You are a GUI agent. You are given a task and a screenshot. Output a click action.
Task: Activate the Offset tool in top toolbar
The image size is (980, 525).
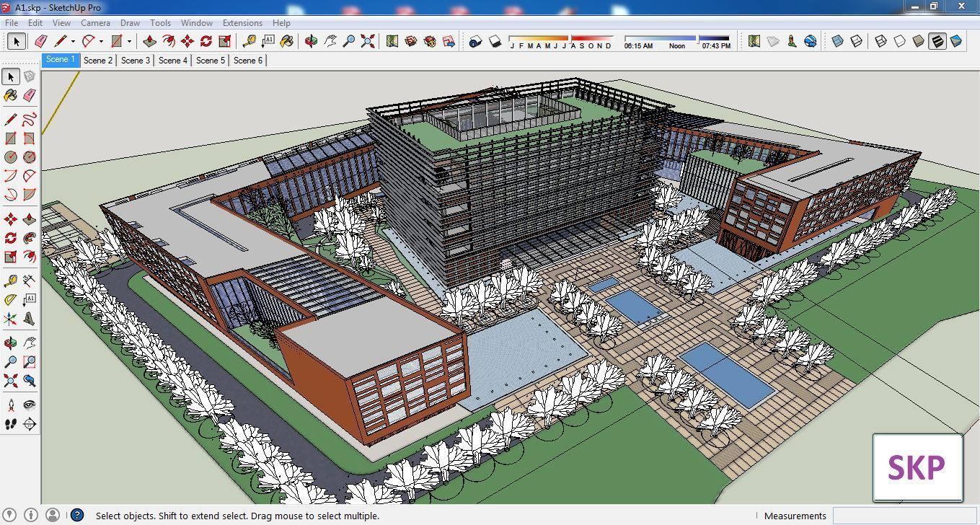pos(168,41)
